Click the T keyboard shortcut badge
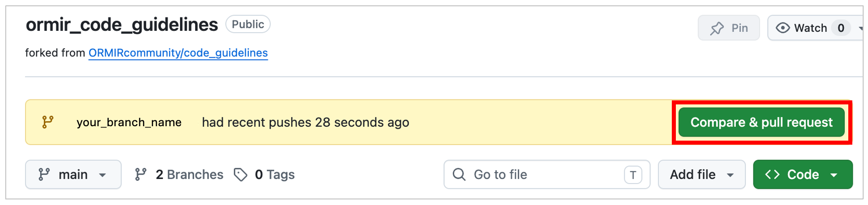The width and height of the screenshot is (868, 205). pyautogui.click(x=633, y=175)
